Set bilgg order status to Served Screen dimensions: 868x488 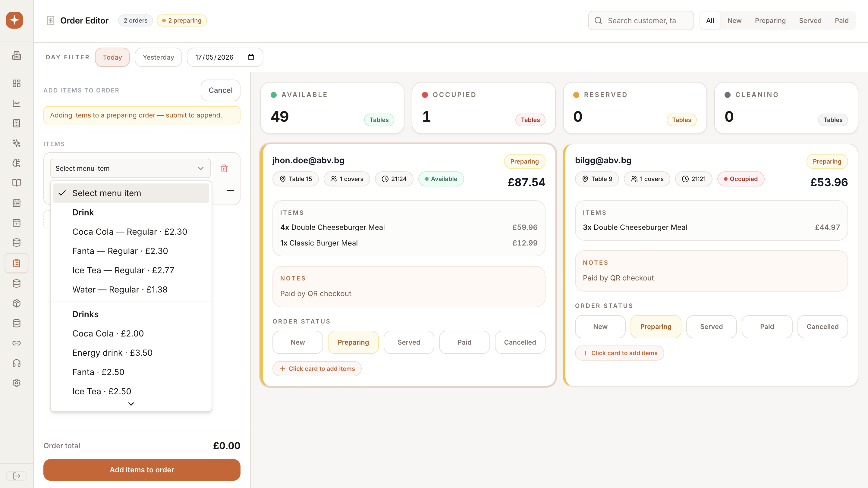click(711, 327)
